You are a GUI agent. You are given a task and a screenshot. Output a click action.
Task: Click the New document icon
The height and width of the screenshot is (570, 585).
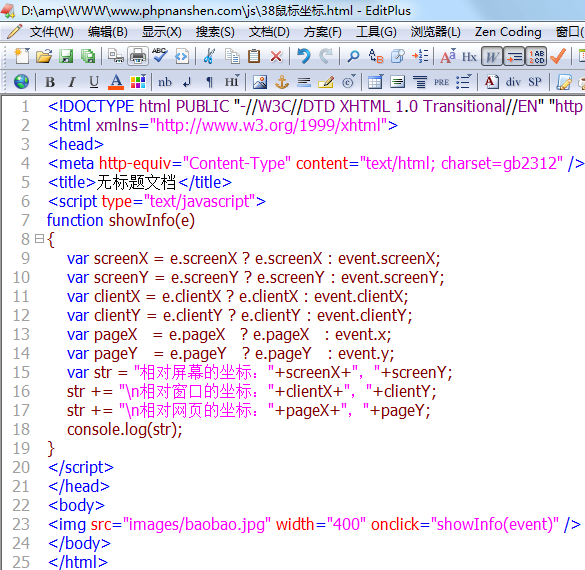coord(22,56)
